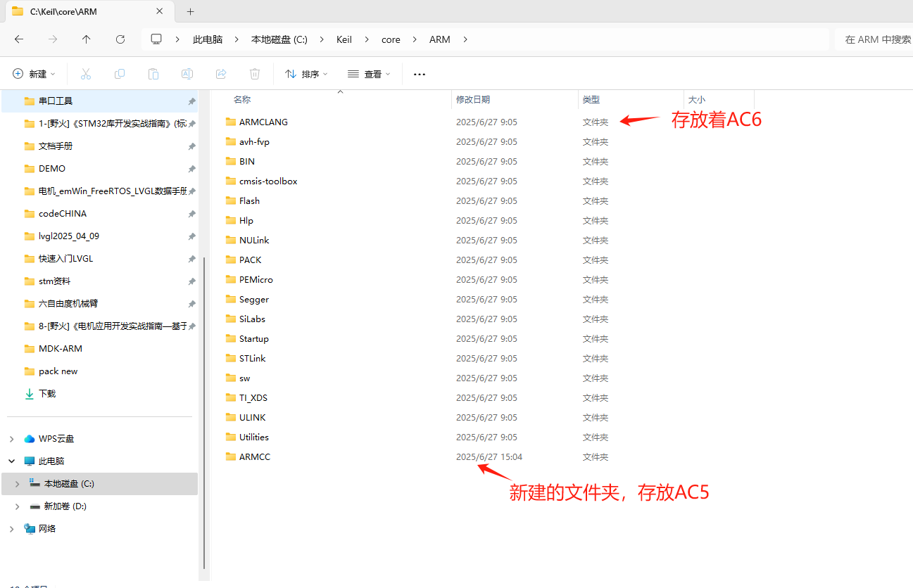Click the Copy icon in the toolbar

click(120, 73)
